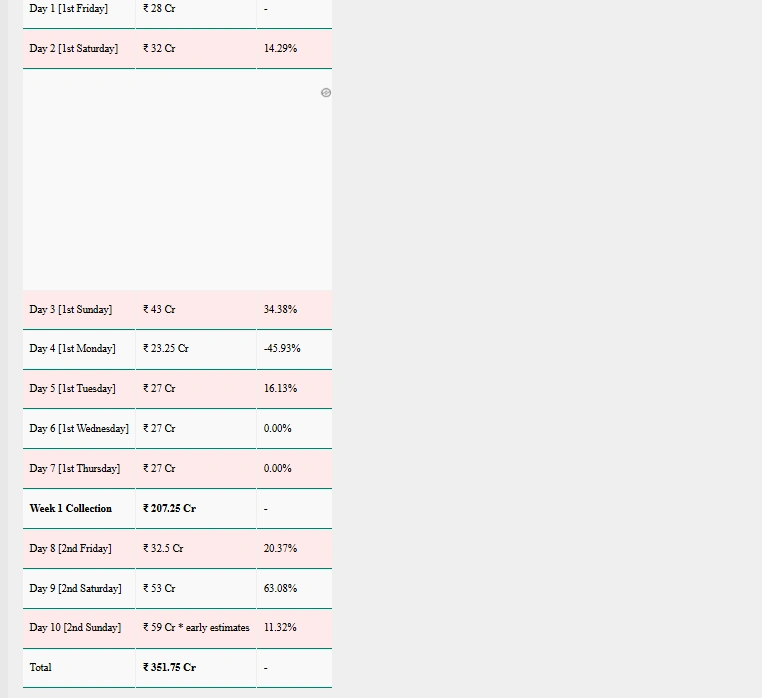762x698 pixels.
Task: Click the Day 5 [1st Tuesday] label
Action: coord(73,389)
